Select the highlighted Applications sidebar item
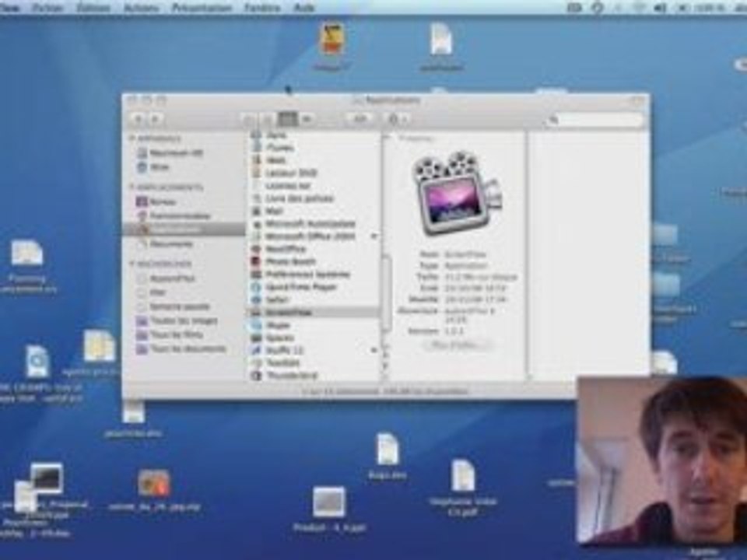747x560 pixels. pyautogui.click(x=184, y=229)
